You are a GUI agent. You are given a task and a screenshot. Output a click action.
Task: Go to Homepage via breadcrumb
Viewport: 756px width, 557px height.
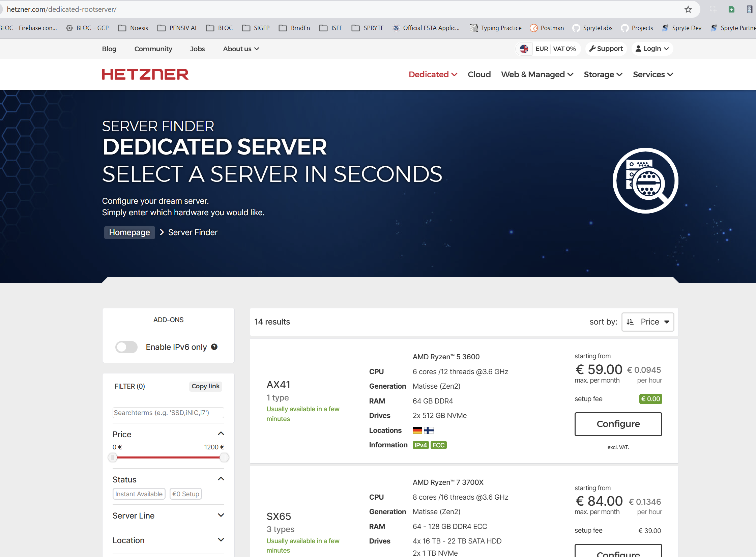(129, 232)
